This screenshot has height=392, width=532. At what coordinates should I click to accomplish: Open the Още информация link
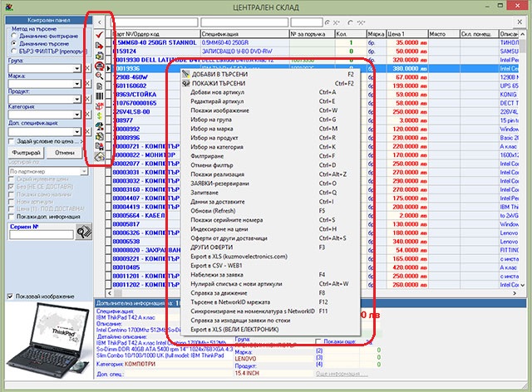pyautogui.click(x=342, y=374)
